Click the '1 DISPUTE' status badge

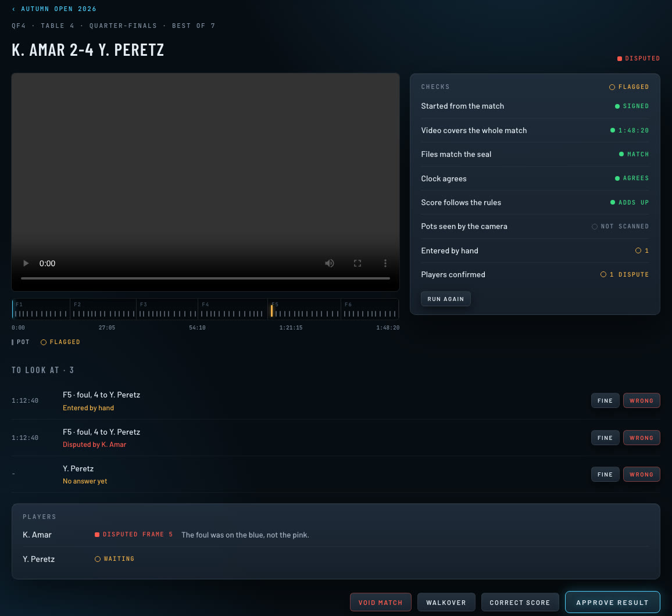click(x=624, y=275)
